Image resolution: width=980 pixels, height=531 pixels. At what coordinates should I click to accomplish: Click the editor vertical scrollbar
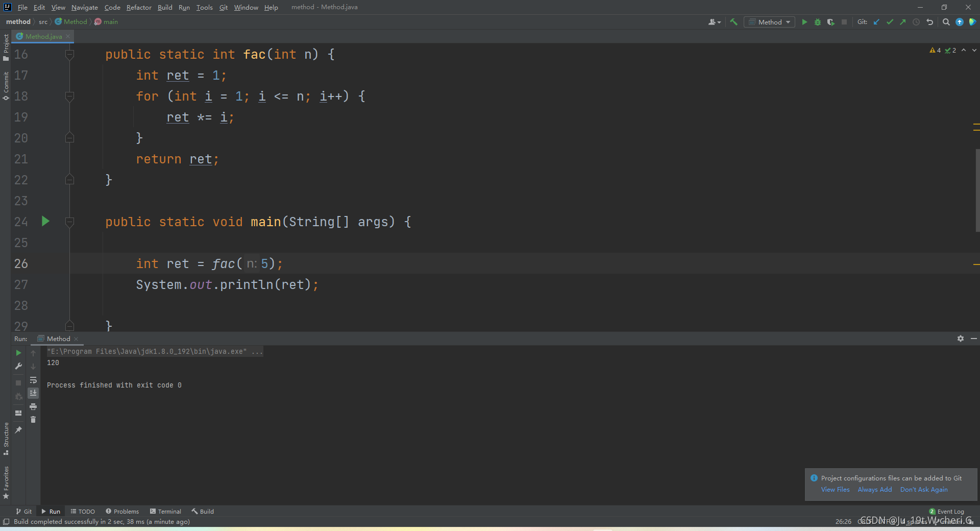click(977, 190)
